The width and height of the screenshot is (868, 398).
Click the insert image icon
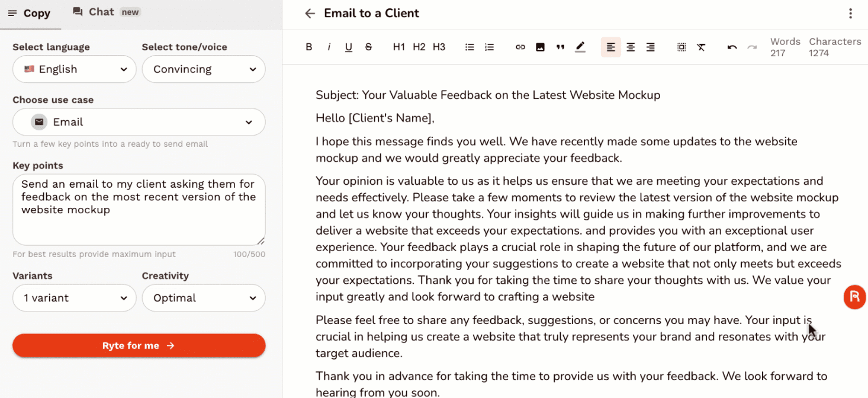(x=540, y=47)
